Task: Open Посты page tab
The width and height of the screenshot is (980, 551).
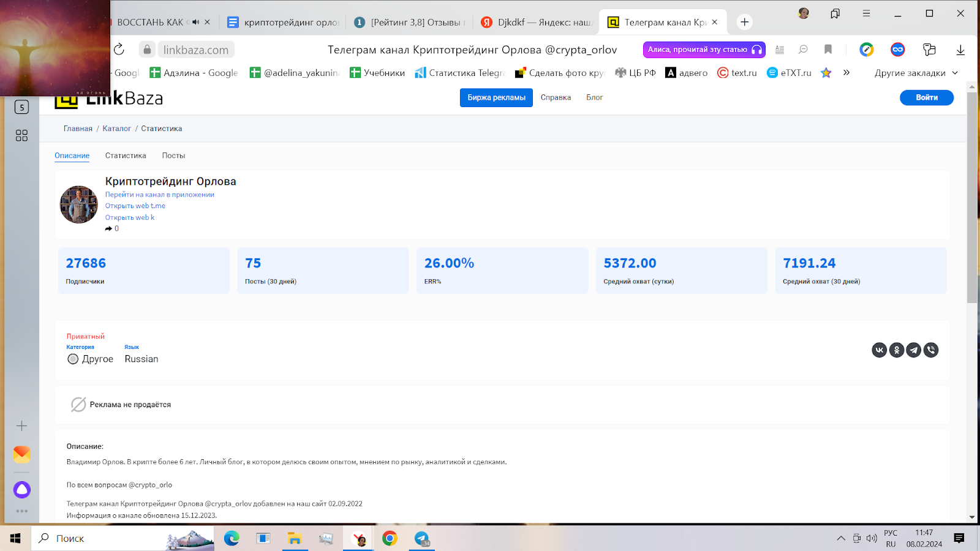Action: (173, 156)
